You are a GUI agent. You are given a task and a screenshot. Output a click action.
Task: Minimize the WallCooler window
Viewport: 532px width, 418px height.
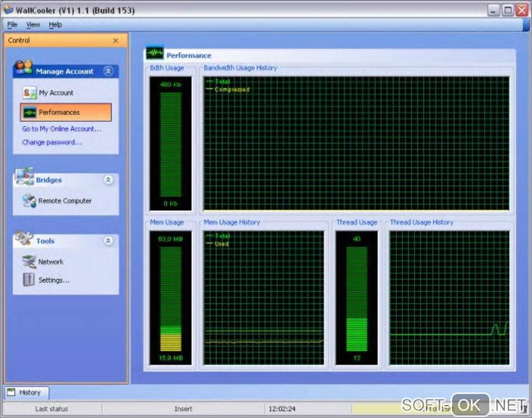click(x=493, y=10)
